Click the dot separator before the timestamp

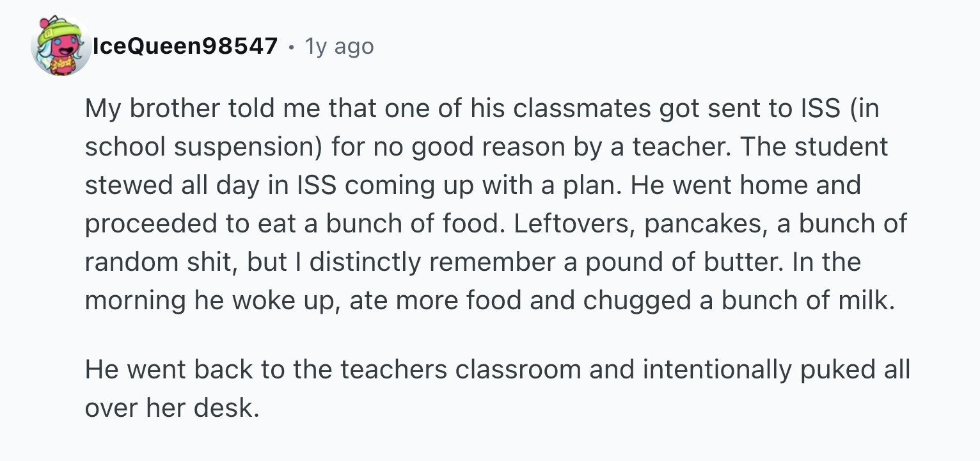(291, 47)
